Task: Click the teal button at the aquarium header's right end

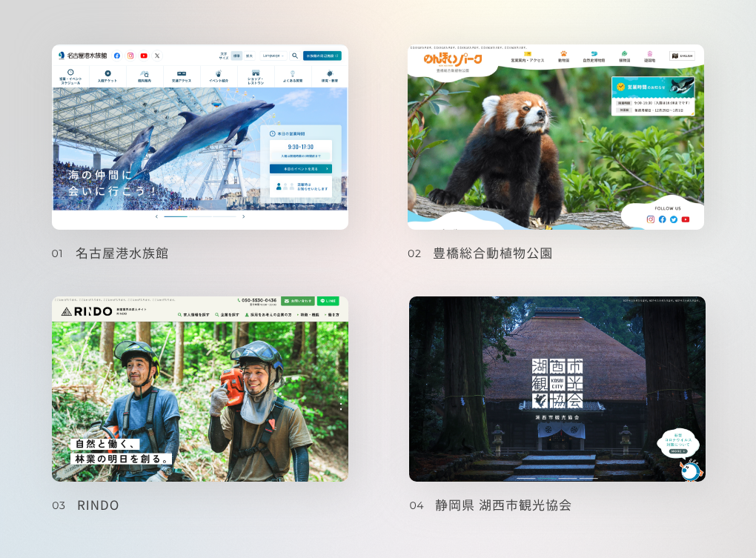Action: 322,56
